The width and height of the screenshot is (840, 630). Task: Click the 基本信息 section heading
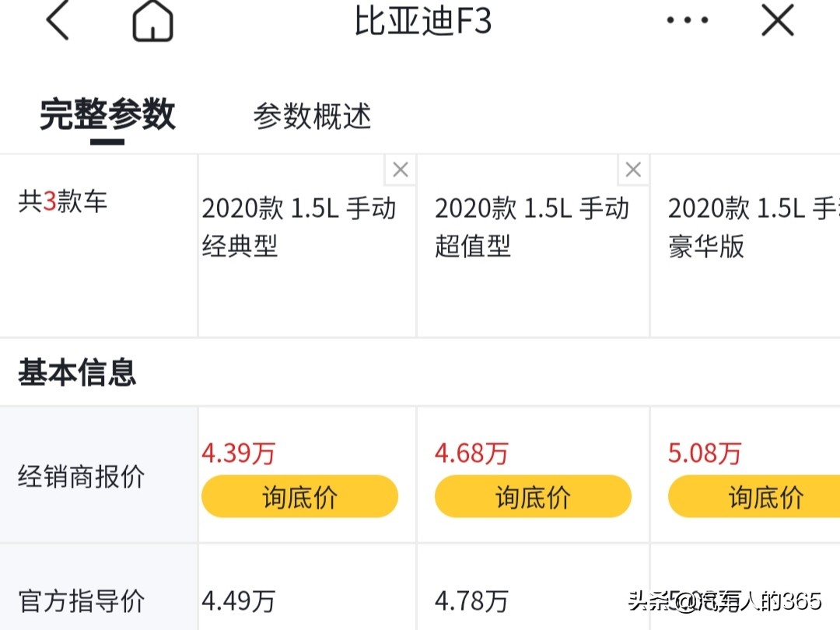click(77, 373)
